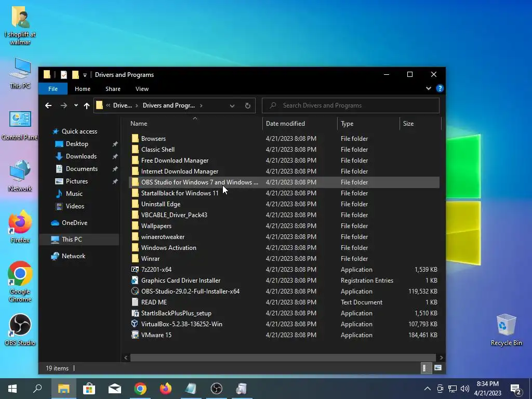Screen dimensions: 532x399
Task: Expand the breadcrumb arrow after Drivers and Progr...
Action: [201, 105]
